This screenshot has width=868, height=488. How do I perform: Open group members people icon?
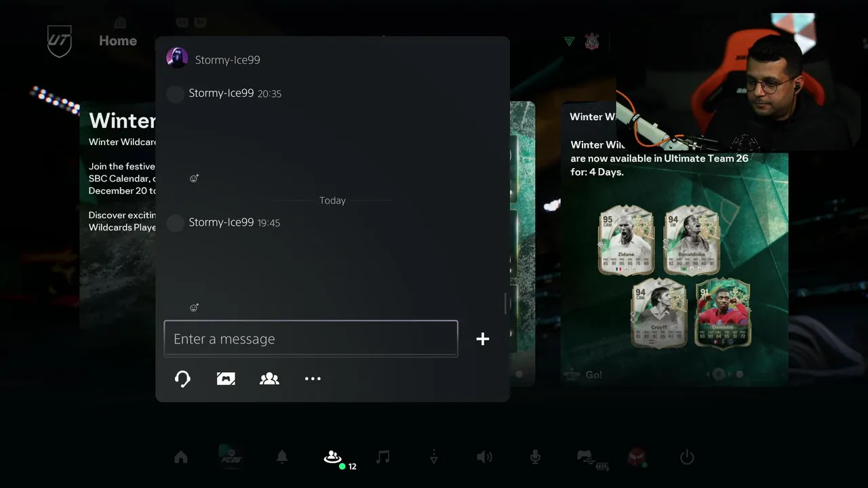(x=269, y=378)
